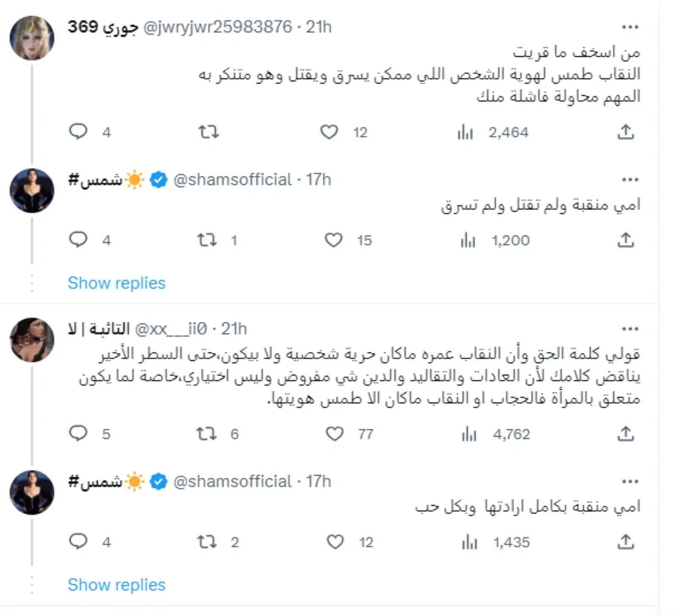Like the shamsofficial reply with 15 likes
The height and width of the screenshot is (616, 677).
[x=333, y=240]
